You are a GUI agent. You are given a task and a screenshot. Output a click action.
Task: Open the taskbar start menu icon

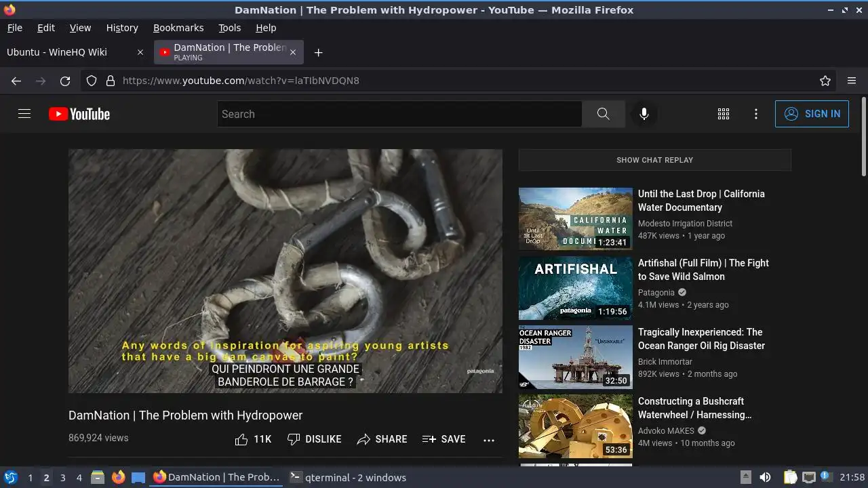10,477
